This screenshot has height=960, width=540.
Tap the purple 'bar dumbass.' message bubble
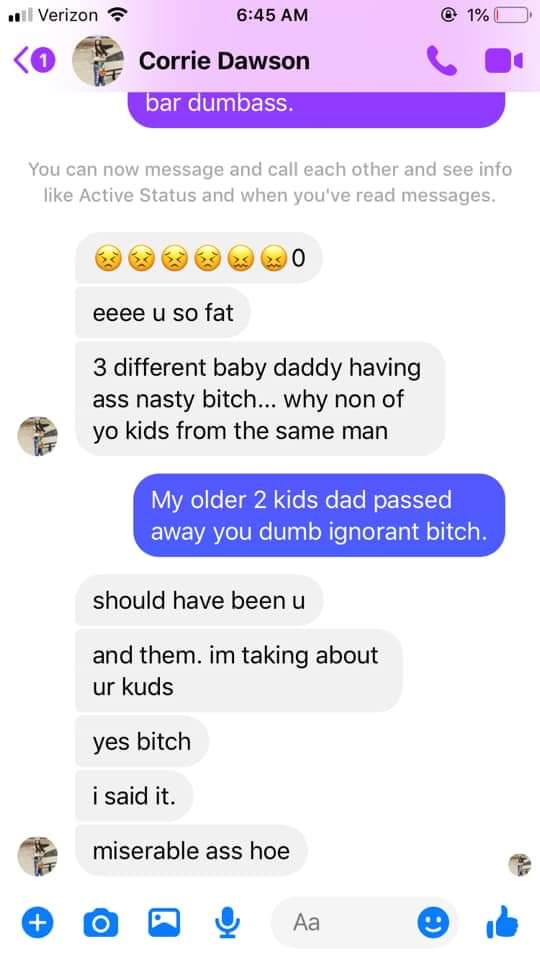317,109
